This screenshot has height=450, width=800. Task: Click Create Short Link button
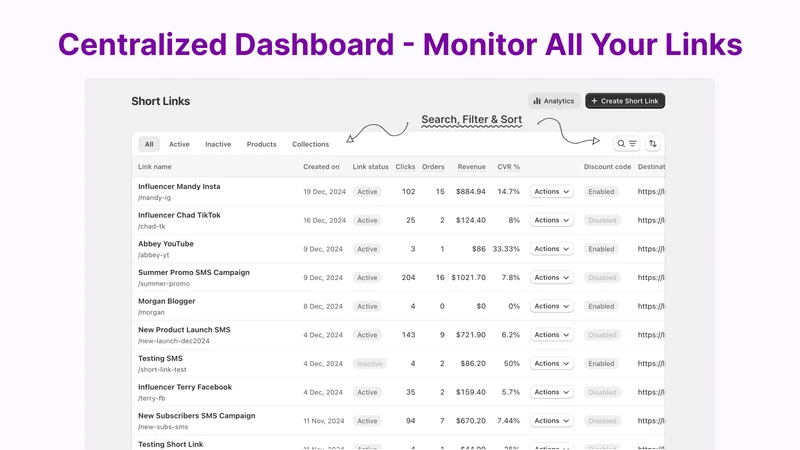coord(625,101)
